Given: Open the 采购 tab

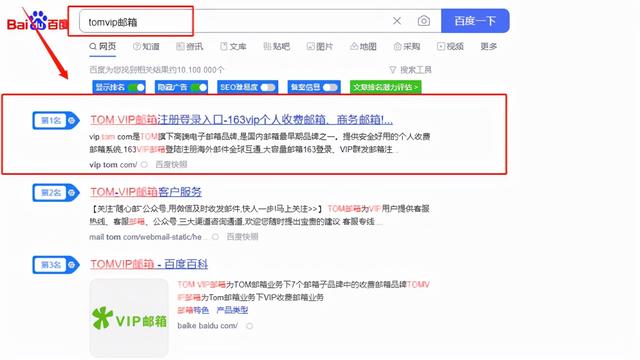Looking at the screenshot, I should (407, 47).
